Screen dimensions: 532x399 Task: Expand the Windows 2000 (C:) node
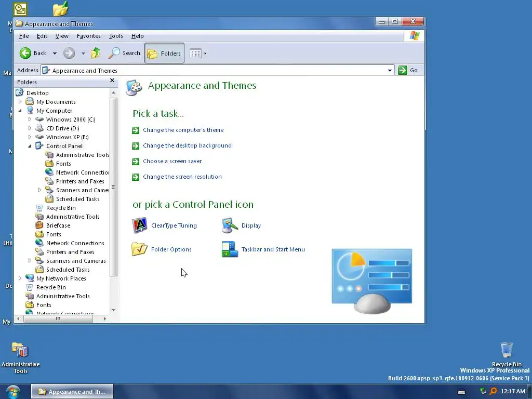(x=30, y=119)
